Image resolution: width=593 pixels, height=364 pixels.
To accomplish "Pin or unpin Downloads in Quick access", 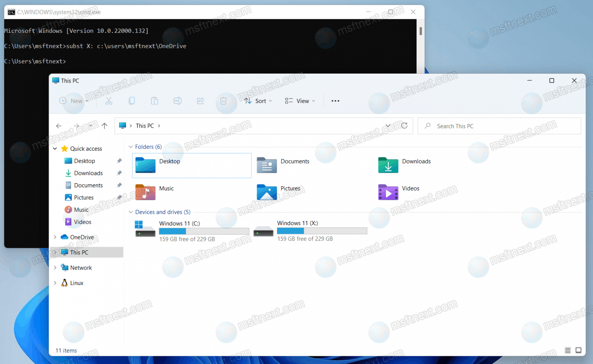I will click(x=120, y=173).
